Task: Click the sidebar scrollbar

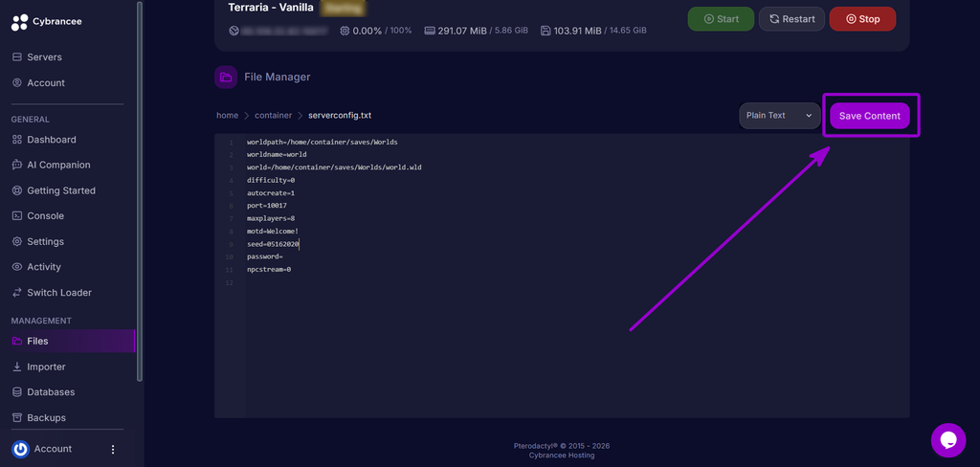Action: pyautogui.click(x=140, y=190)
